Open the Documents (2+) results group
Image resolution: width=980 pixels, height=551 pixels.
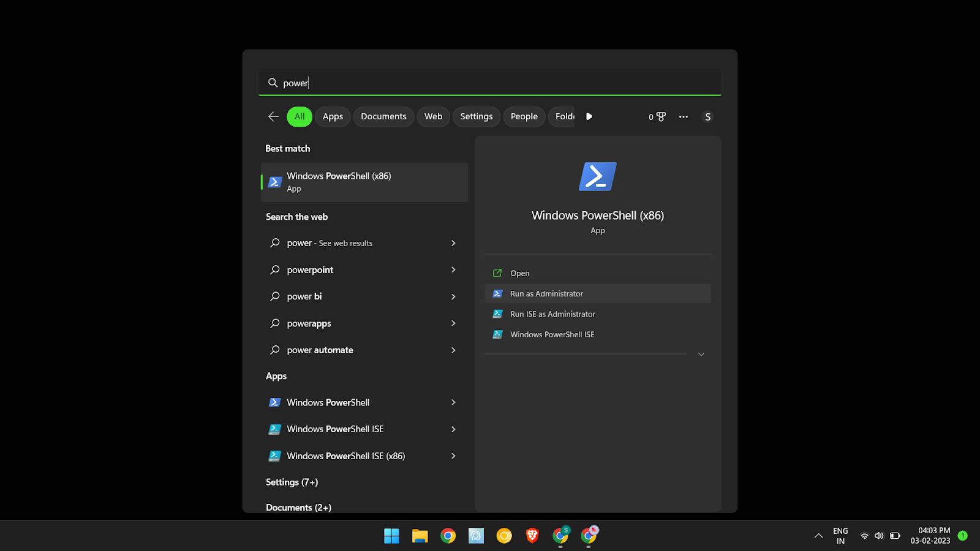[298, 508]
